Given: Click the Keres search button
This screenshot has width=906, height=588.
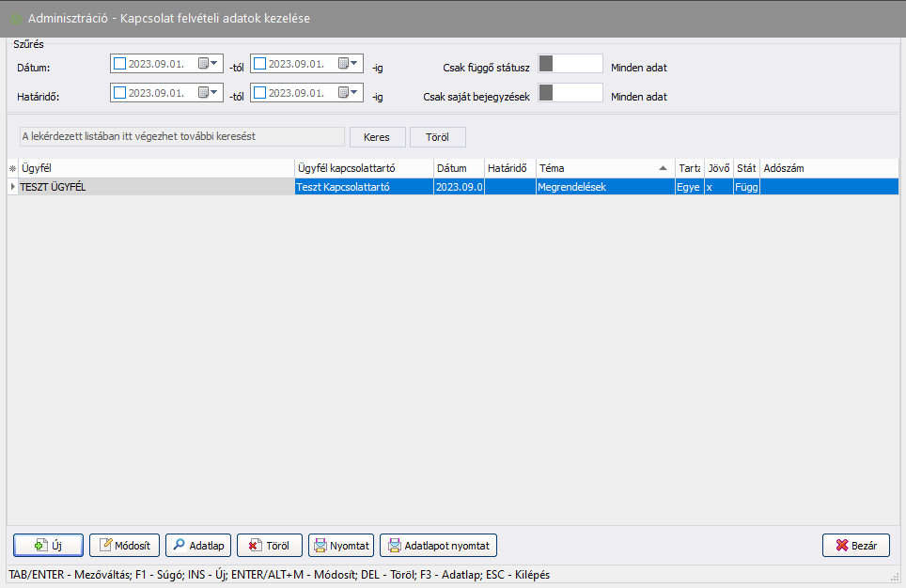Looking at the screenshot, I should click(377, 137).
